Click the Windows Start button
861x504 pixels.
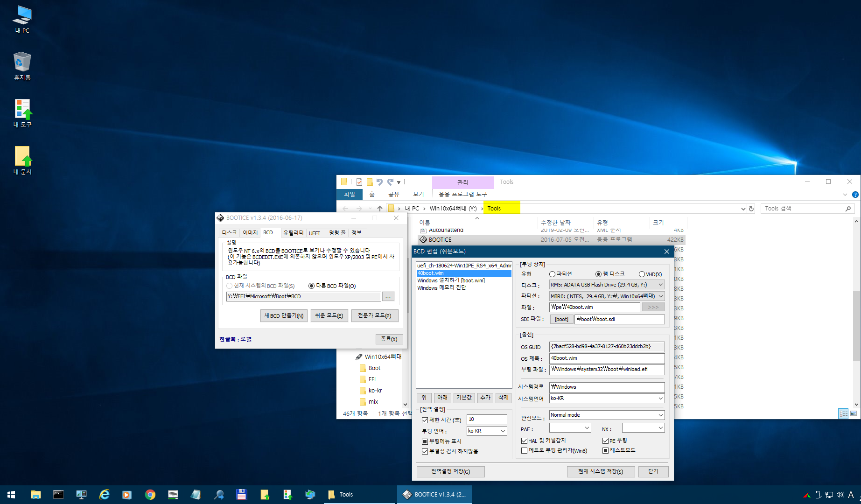[x=11, y=495]
